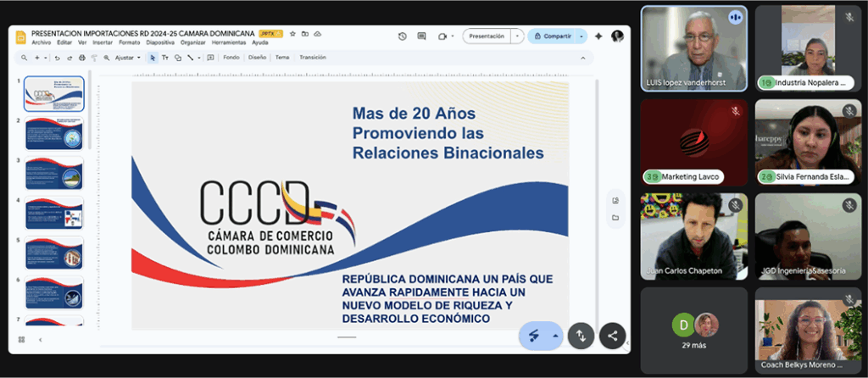Click the Compartir share button

[x=552, y=36]
